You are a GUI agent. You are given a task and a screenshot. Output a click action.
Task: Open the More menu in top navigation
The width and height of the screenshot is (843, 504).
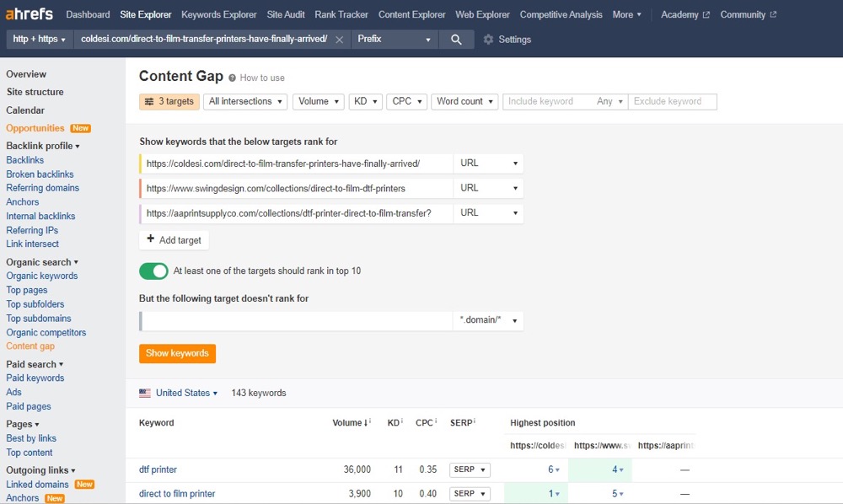626,14
